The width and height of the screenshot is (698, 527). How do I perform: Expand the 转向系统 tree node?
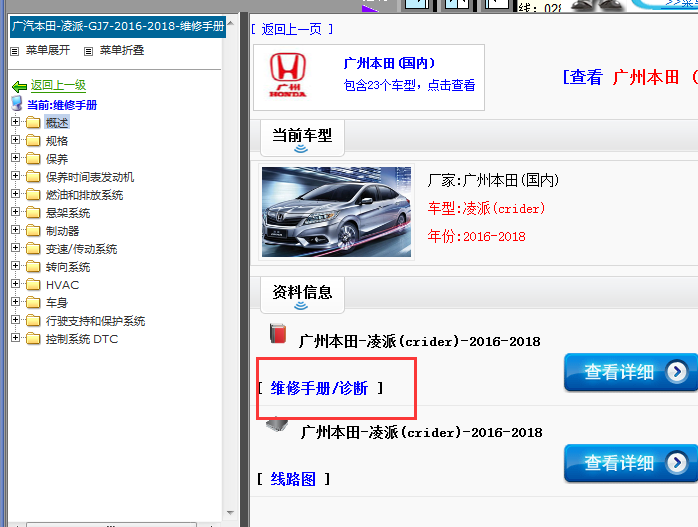point(16,266)
